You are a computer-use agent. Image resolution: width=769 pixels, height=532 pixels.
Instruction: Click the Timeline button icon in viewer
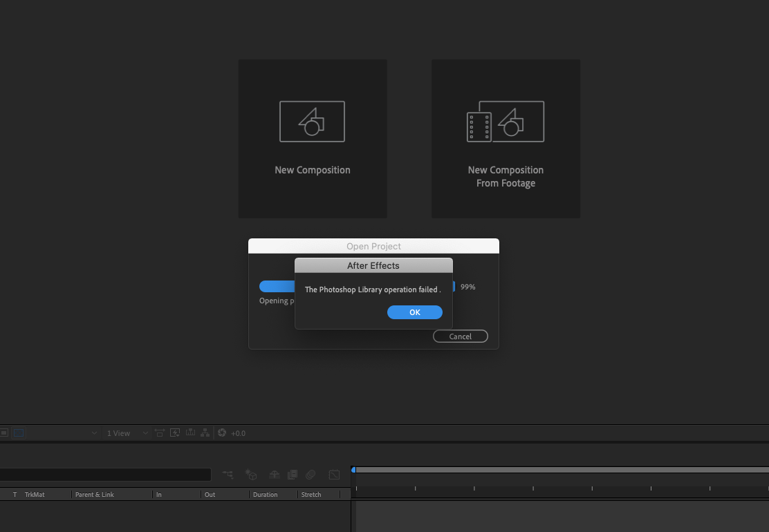pos(190,433)
